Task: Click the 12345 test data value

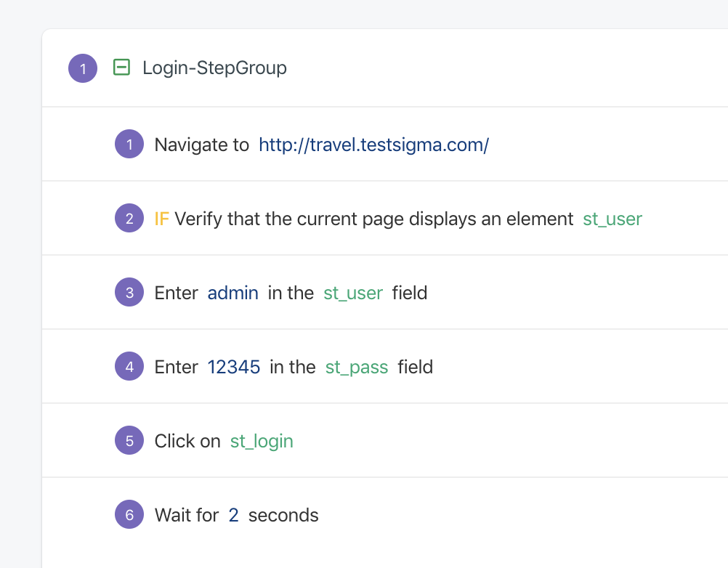Action: coord(234,367)
